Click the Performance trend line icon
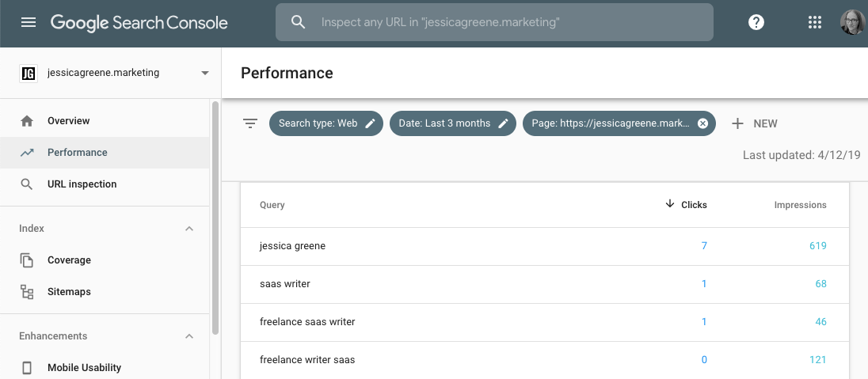Image resolution: width=868 pixels, height=379 pixels. coord(27,153)
